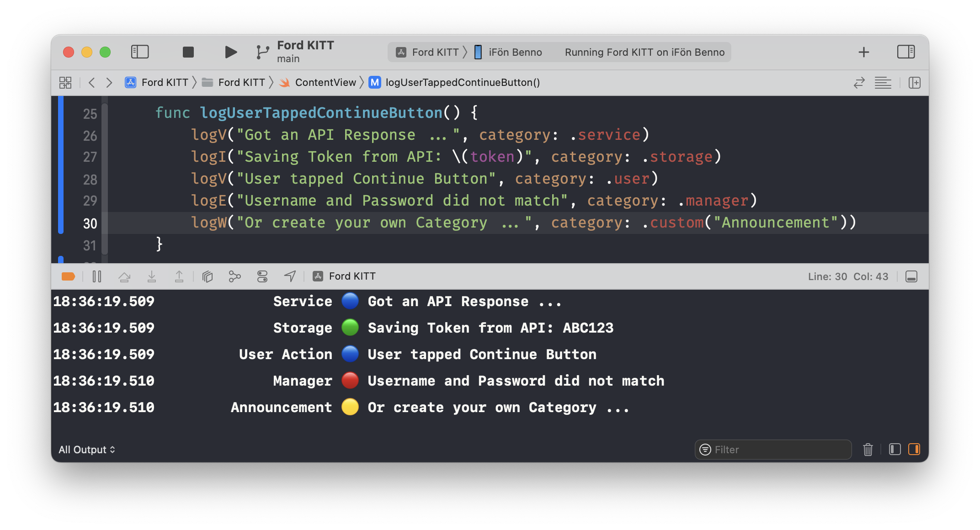Click the 'User tapped Continue Button' log text

coord(482,355)
